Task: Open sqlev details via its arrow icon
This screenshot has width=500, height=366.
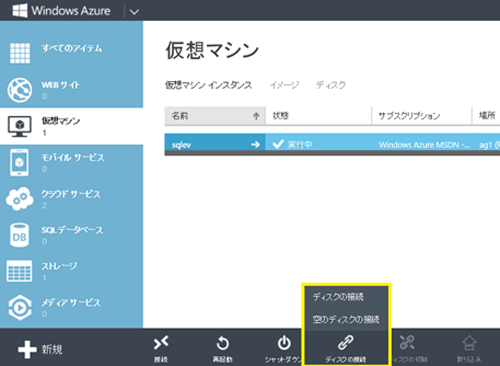Action: tap(255, 144)
